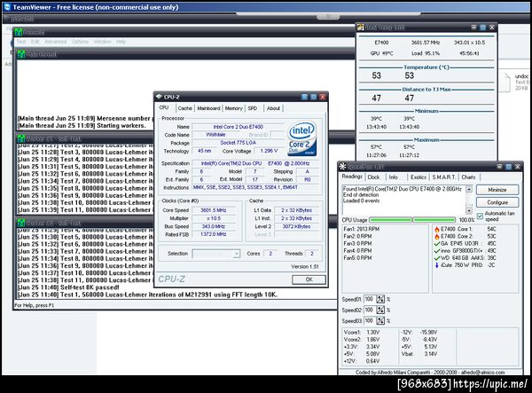Click the Core Speed value 3601.5 MHz
532x393 pixels.
tap(214, 210)
